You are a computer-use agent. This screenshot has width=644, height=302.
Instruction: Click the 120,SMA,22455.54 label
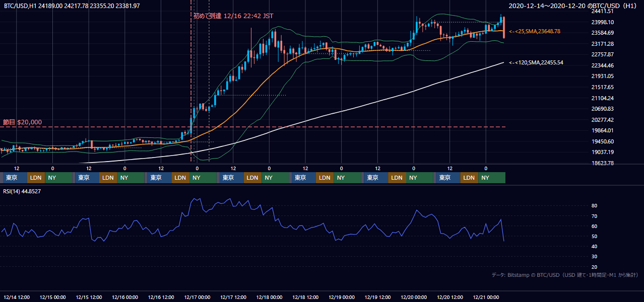tap(536, 62)
